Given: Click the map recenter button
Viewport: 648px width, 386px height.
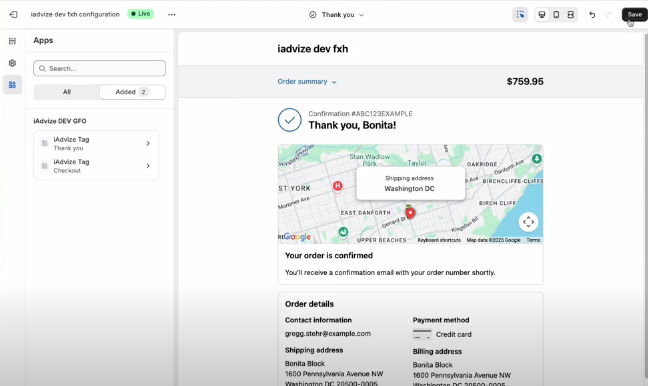Looking at the screenshot, I should tap(528, 222).
